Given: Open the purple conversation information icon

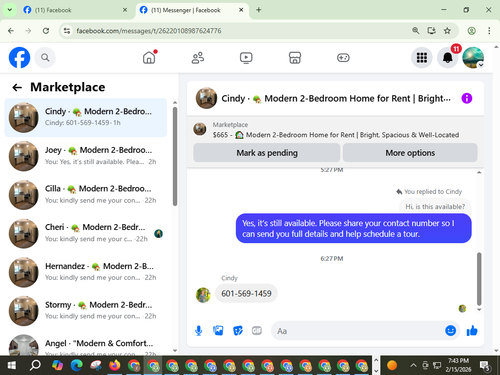Looking at the screenshot, I should 467,98.
